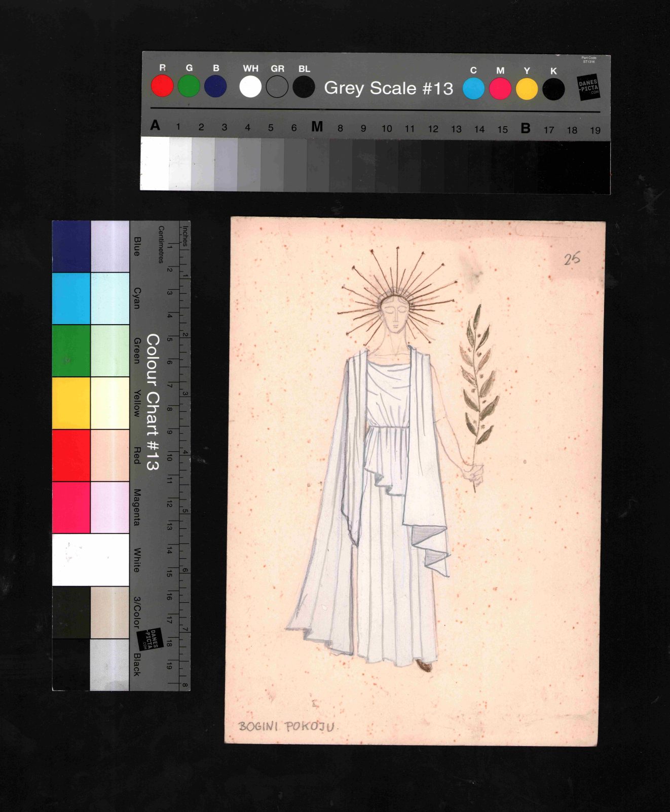Click the 'BOGINI POKOJU' caption
Screen dimensions: 670x812
(286, 726)
